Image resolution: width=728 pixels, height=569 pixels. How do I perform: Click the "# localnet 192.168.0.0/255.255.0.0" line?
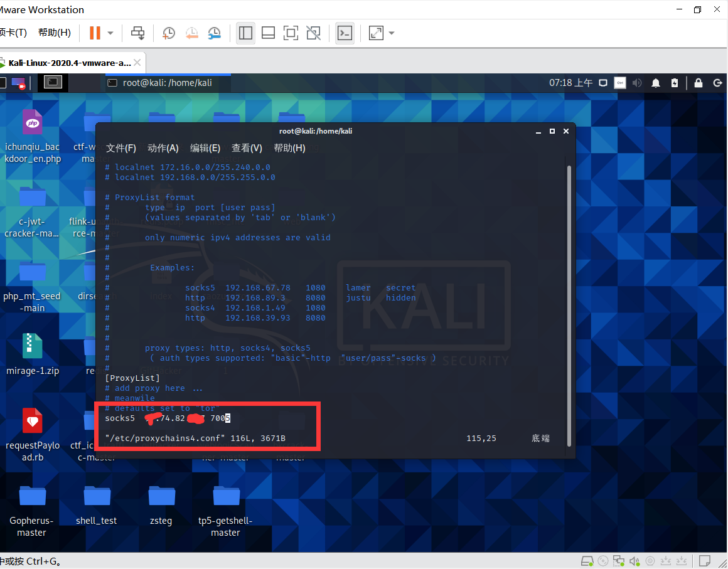(x=190, y=178)
